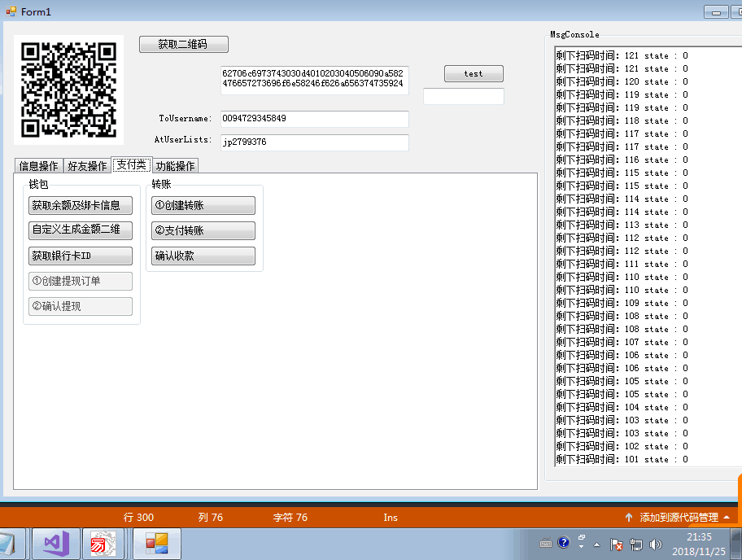Click the blue help icon in tray
742x560 pixels.
(x=564, y=542)
